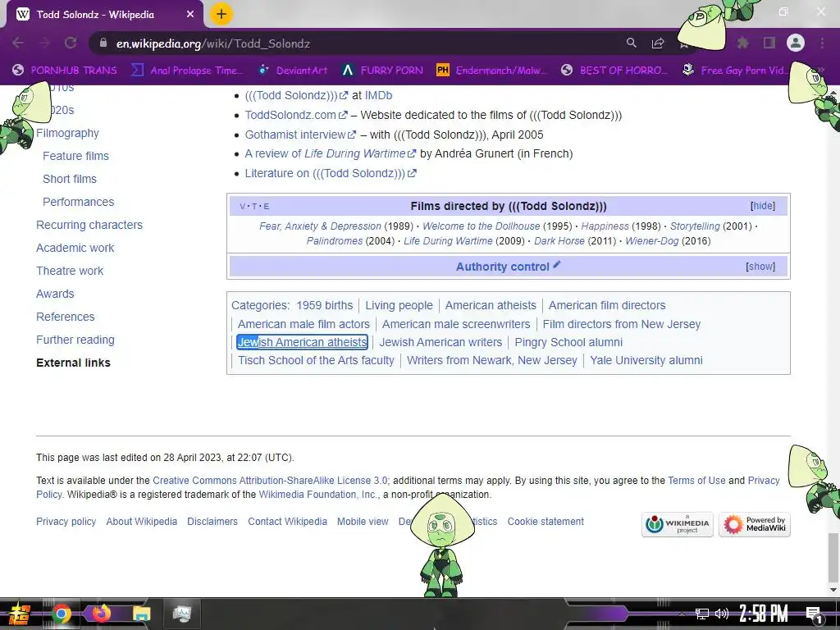Click the Authority control pencil edit icon
The image size is (840, 630).
click(x=557, y=265)
